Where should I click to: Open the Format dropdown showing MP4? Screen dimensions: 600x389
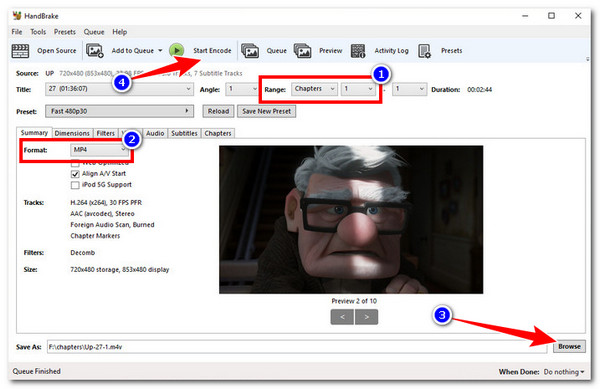coord(99,150)
